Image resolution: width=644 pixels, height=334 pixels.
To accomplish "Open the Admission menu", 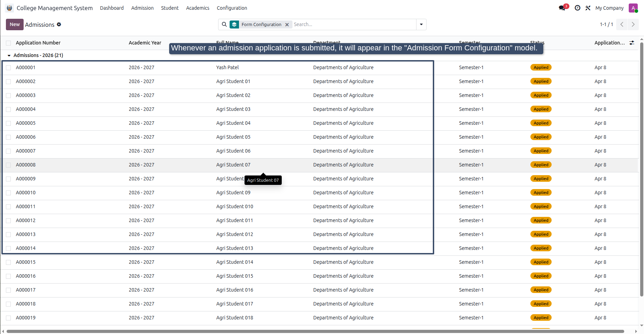I will pos(142,8).
